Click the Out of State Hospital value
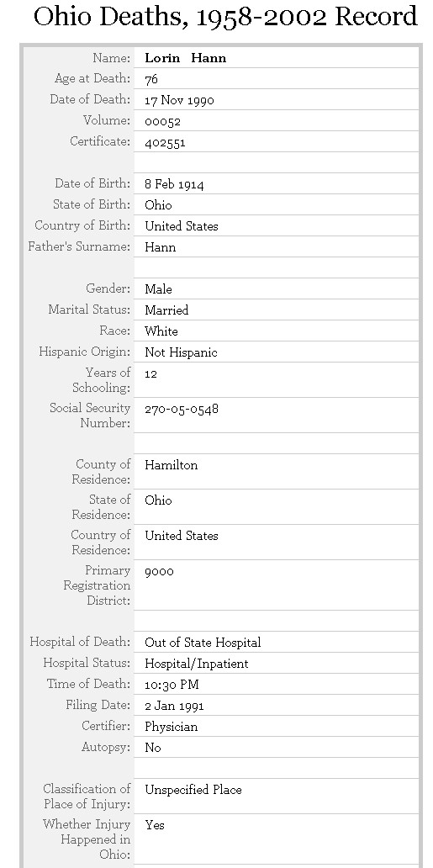433x868 pixels. (203, 643)
